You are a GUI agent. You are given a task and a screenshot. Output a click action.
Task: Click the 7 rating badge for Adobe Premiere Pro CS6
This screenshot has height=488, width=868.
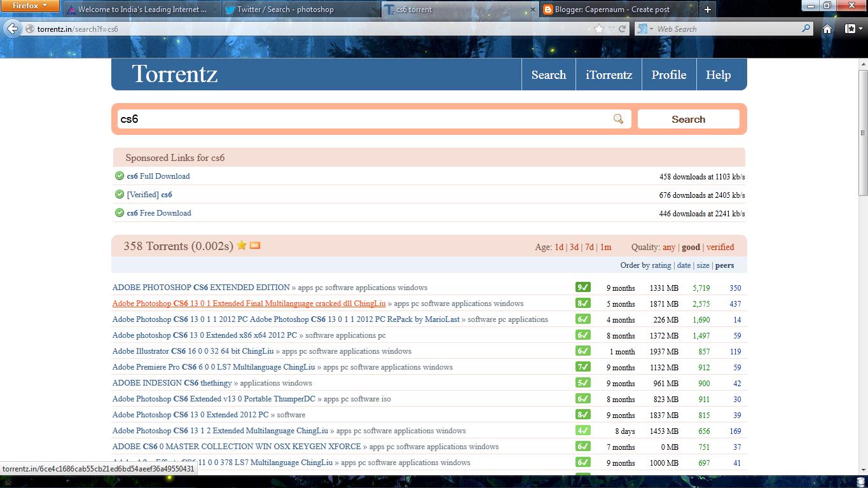pos(583,367)
